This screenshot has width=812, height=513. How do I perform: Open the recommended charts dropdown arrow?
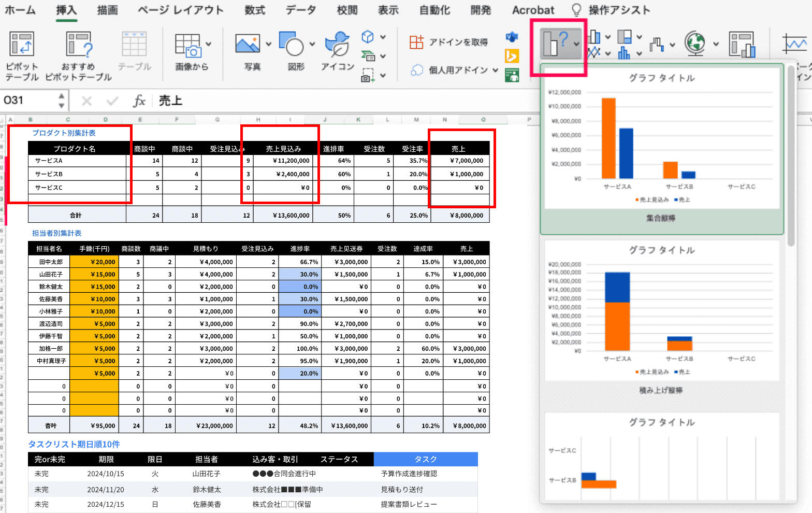pos(576,44)
